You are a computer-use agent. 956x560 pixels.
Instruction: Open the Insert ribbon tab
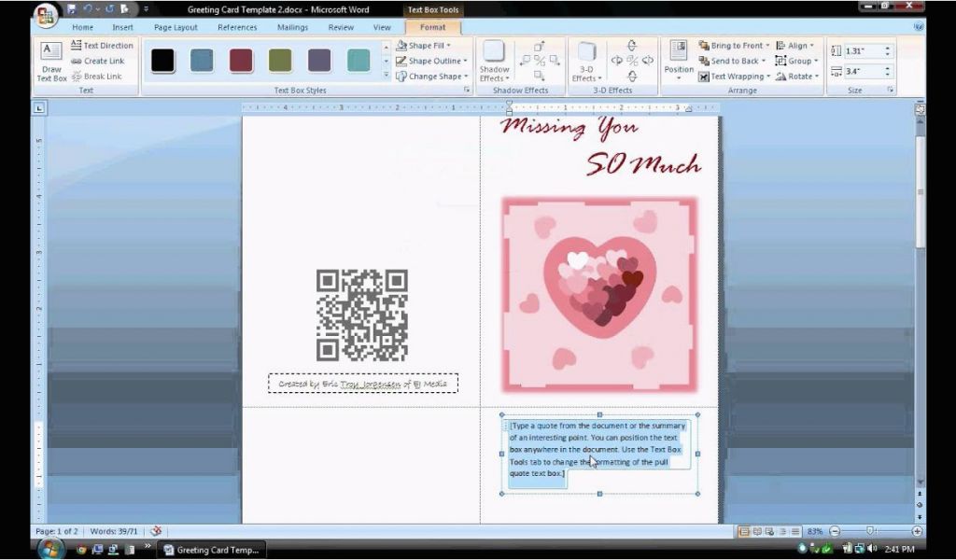point(122,27)
